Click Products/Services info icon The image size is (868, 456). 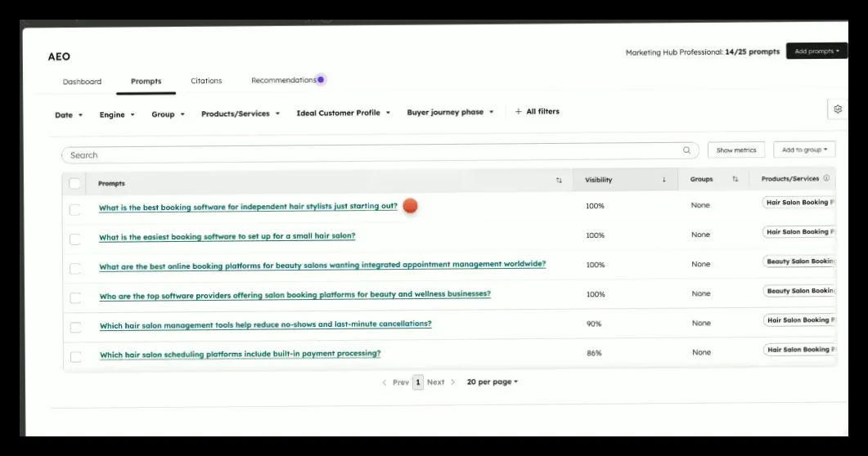coord(826,178)
